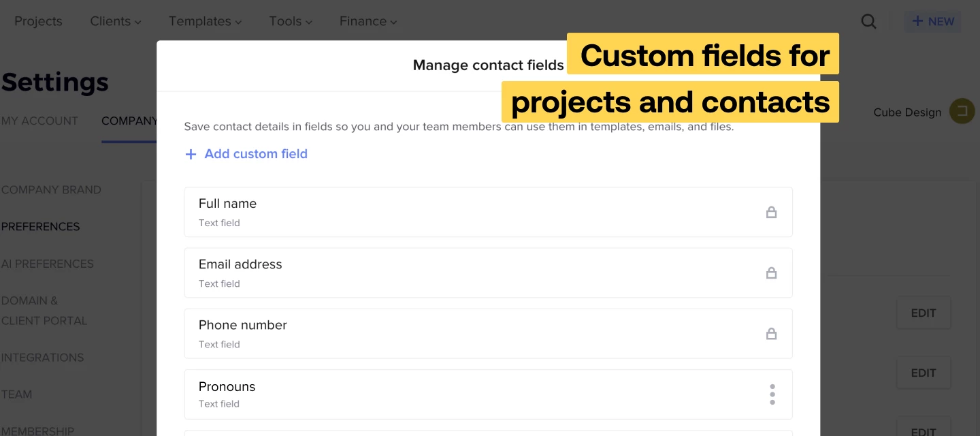Image resolution: width=980 pixels, height=436 pixels.
Task: Open the three-dot menu on Pronouns field
Action: (772, 394)
